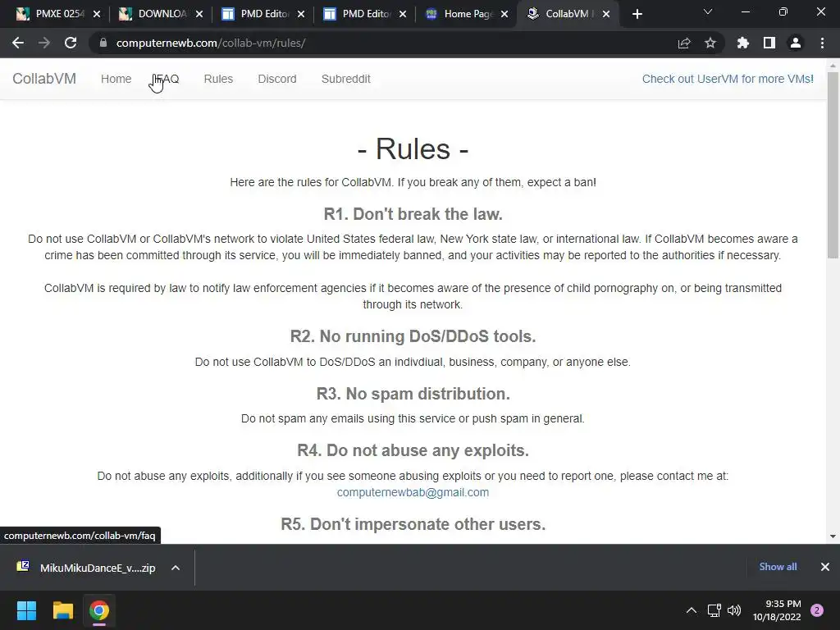Click Check out UserVM for more VMs
Image resolution: width=840 pixels, height=630 pixels.
coord(728,79)
